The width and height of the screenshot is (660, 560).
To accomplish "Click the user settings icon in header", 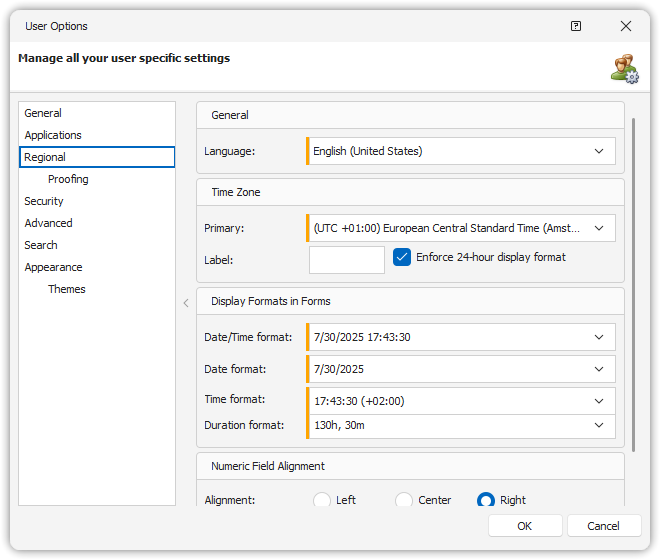I will click(x=624, y=68).
